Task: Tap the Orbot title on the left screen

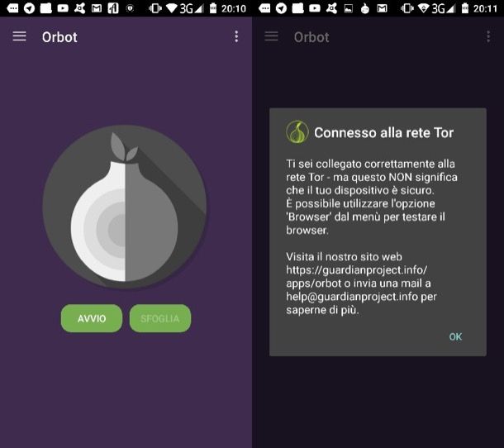Action: [x=59, y=37]
